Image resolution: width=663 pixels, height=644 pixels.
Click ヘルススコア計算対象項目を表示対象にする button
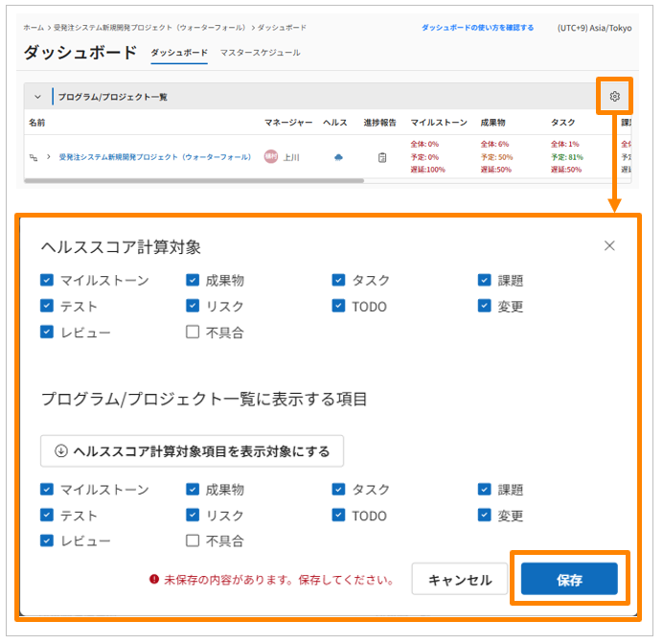coord(192,450)
